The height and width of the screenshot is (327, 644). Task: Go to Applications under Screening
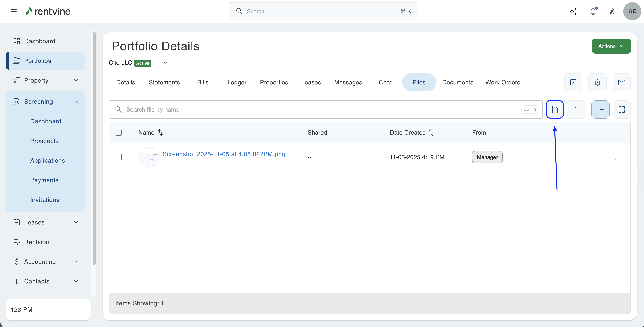[x=48, y=160]
